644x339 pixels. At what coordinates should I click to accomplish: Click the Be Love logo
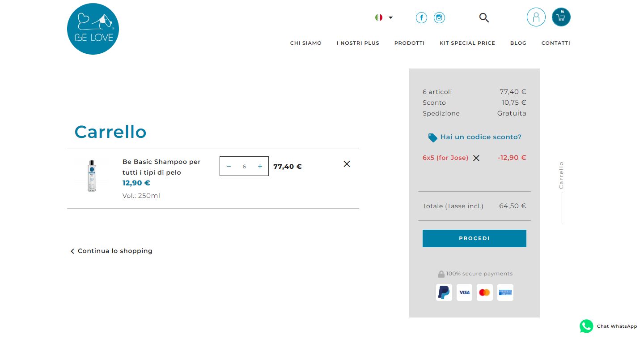(x=93, y=29)
